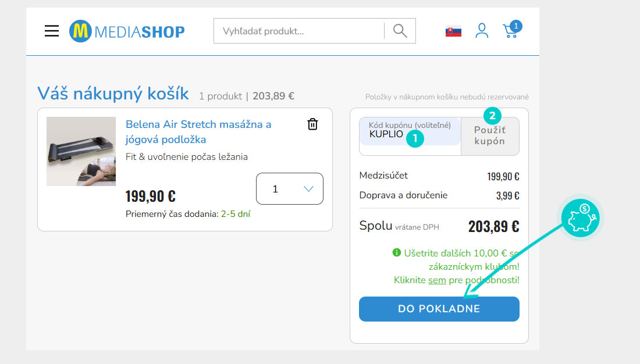Open the user account icon

[482, 31]
